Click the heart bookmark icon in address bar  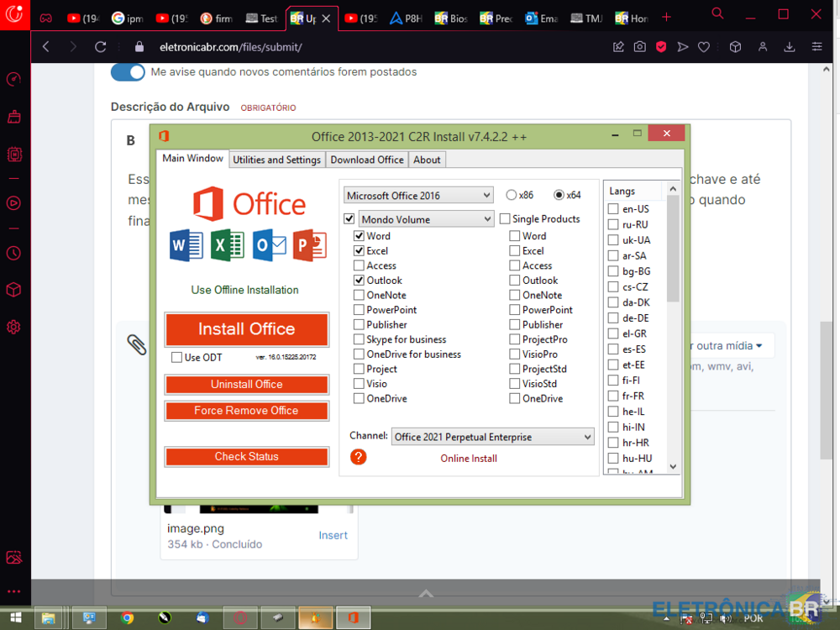point(704,47)
